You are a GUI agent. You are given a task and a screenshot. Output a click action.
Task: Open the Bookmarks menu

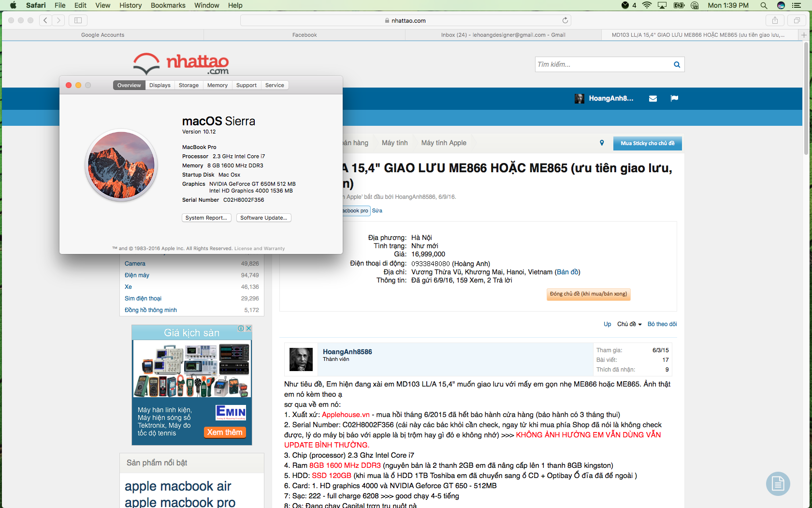tap(168, 5)
